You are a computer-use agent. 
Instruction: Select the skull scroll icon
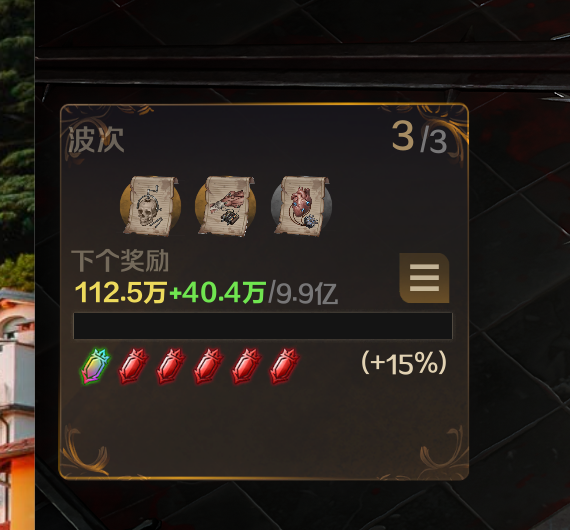click(x=150, y=206)
